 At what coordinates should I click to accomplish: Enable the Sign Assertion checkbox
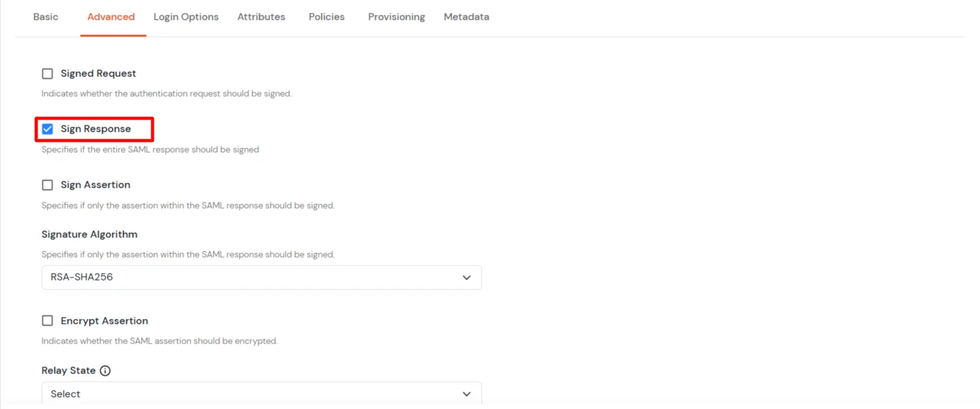coord(47,184)
